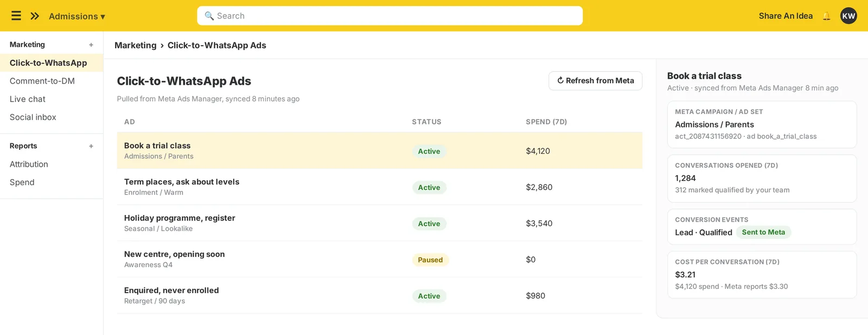Click Click-to-WhatsApp Ads breadcrumb item
Image resolution: width=868 pixels, height=335 pixels.
(216, 45)
